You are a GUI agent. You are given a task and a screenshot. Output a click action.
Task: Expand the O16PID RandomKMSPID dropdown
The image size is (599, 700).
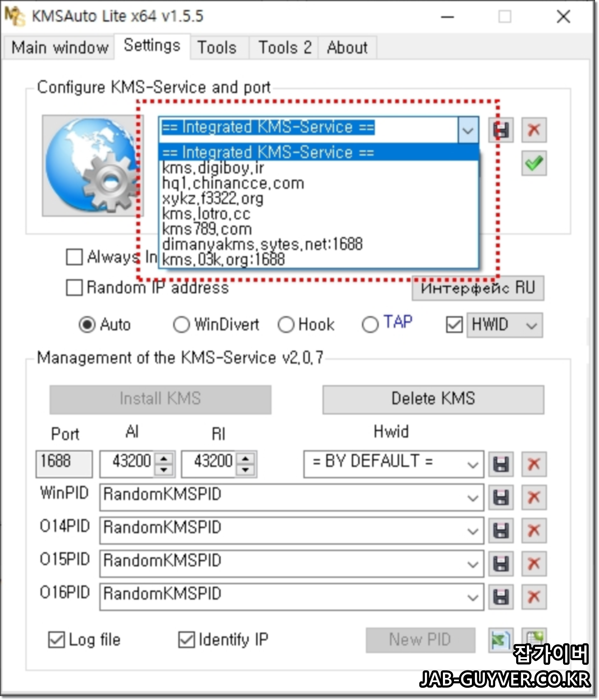[x=473, y=597]
